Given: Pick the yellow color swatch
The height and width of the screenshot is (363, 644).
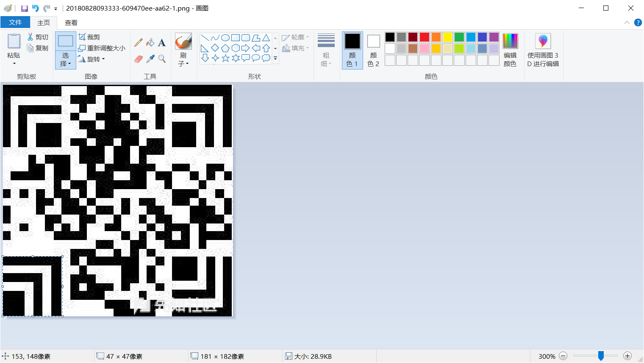Looking at the screenshot, I should tap(447, 37).
